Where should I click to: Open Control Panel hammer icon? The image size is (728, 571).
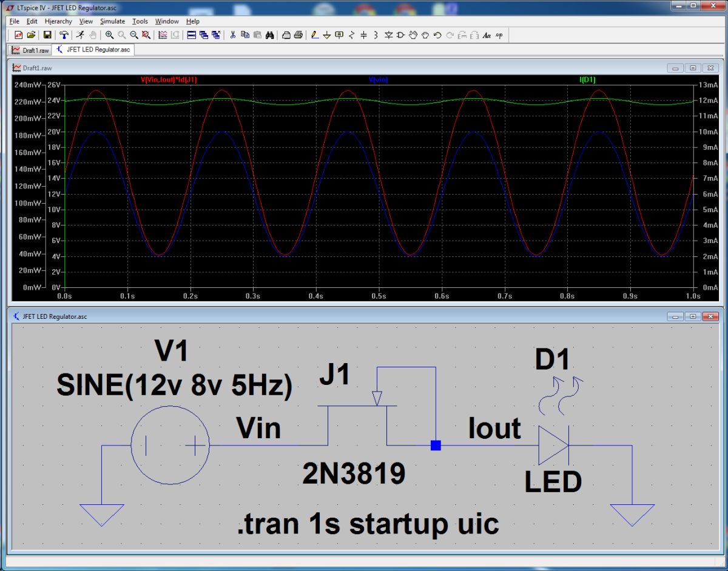[64, 35]
